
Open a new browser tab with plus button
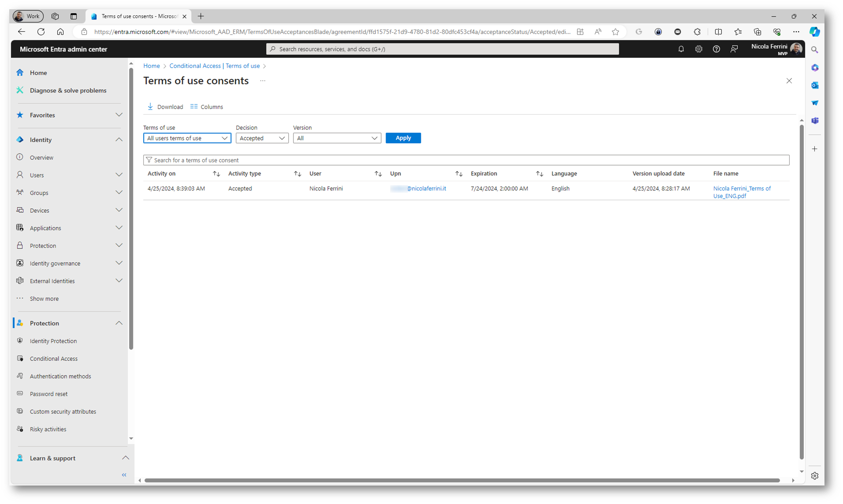click(x=201, y=16)
